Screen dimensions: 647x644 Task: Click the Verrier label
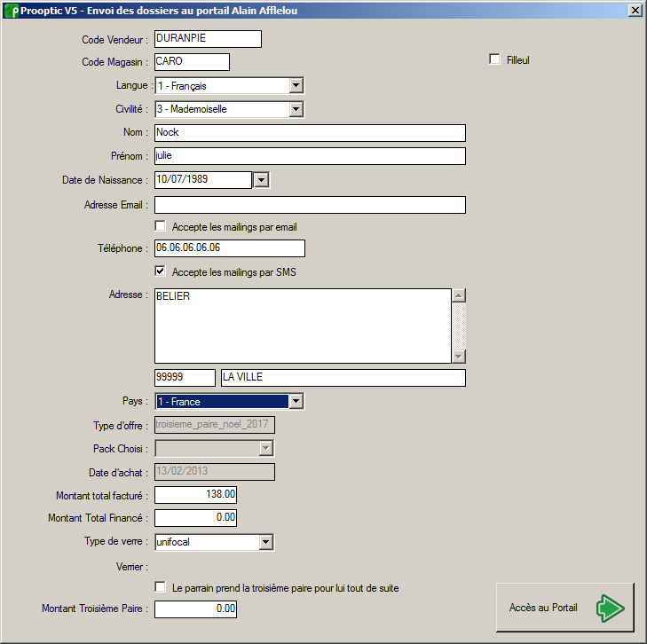pos(132,567)
